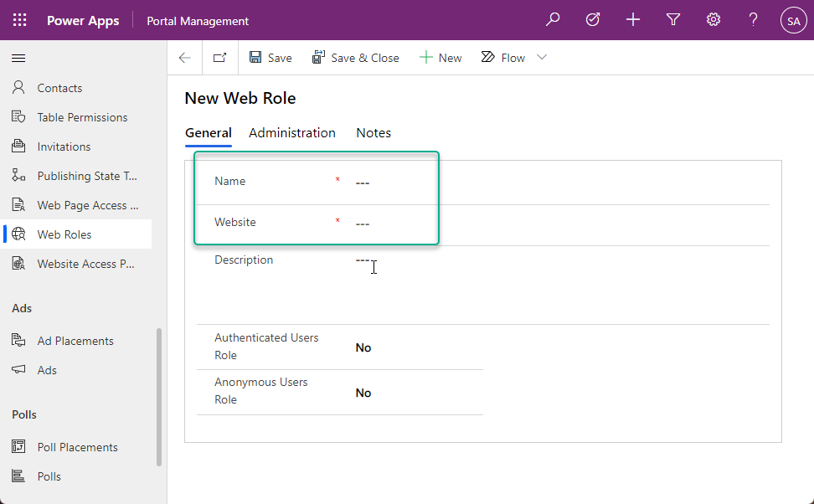Click the Ads megaphone icon
Image resolution: width=814 pixels, height=504 pixels.
(18, 369)
